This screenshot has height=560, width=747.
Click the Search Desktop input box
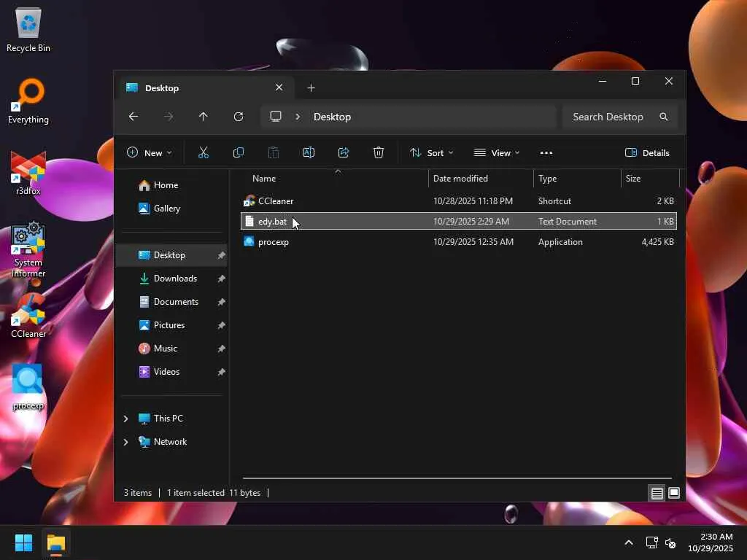pyautogui.click(x=609, y=117)
